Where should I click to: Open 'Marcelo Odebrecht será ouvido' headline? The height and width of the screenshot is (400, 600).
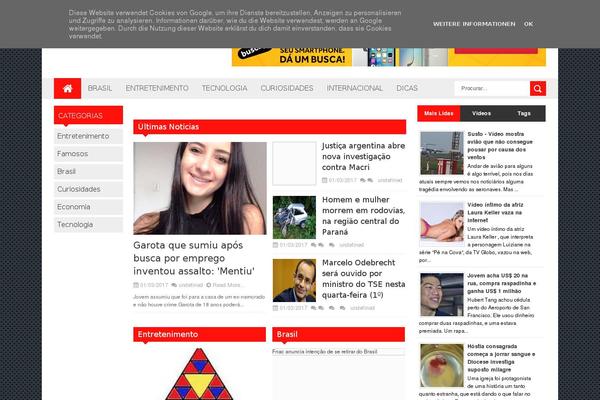pos(363,279)
